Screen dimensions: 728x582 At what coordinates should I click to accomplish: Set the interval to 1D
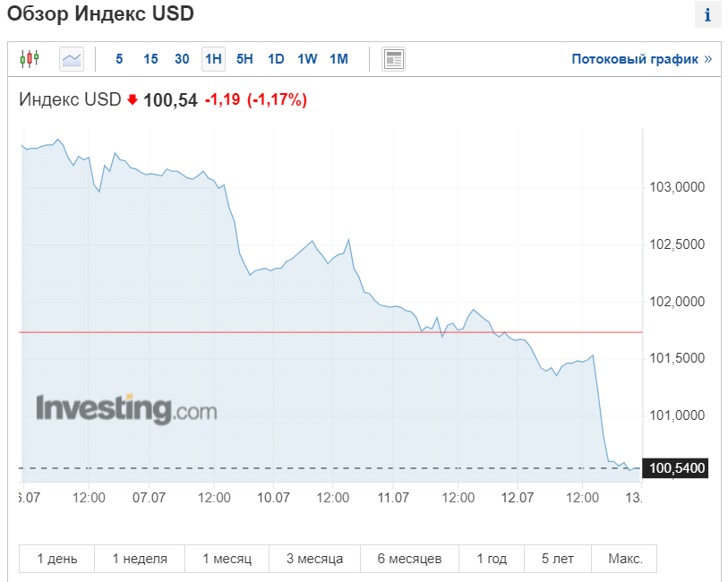[276, 59]
